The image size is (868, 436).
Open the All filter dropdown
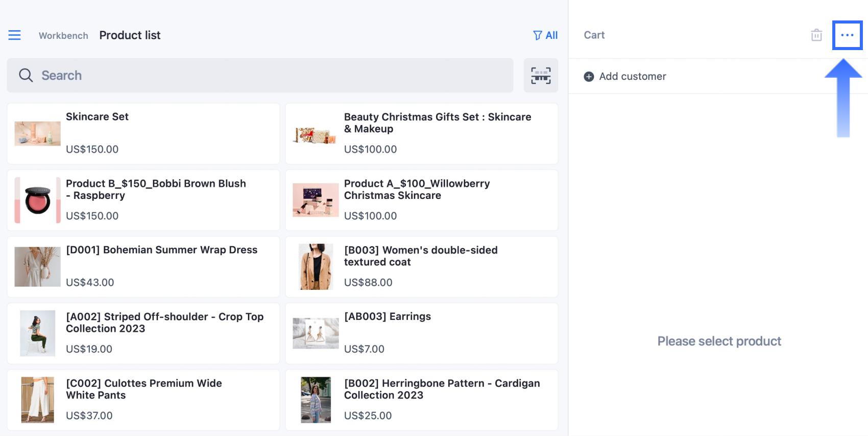coord(545,35)
